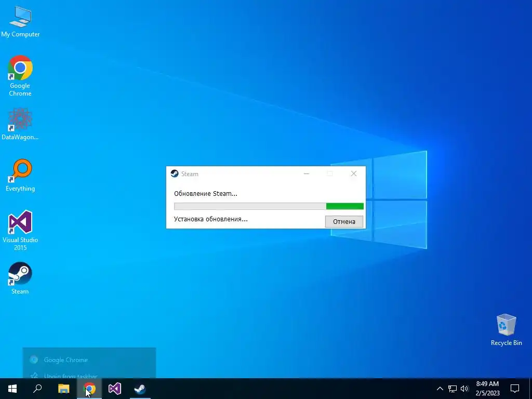Click the Chrome icon in the taskbar
Screen dimensions: 532x399
click(x=89, y=389)
